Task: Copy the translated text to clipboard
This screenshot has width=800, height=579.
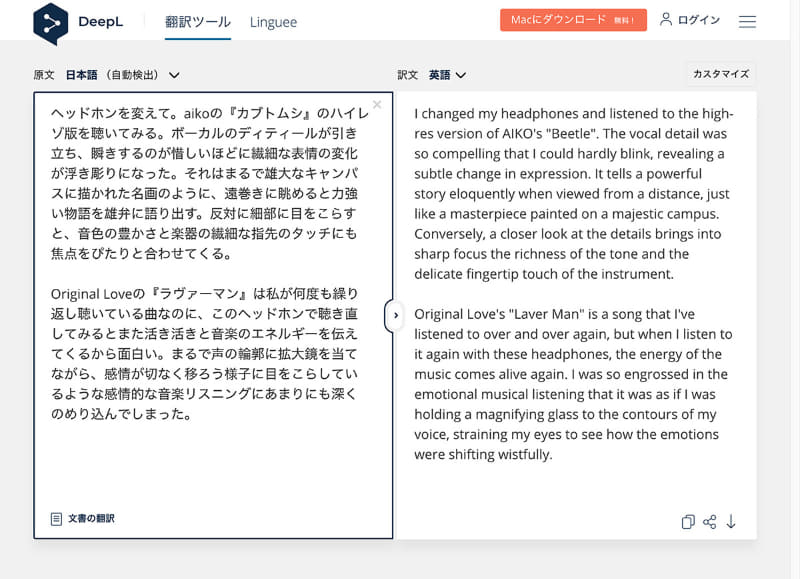Action: coord(688,521)
